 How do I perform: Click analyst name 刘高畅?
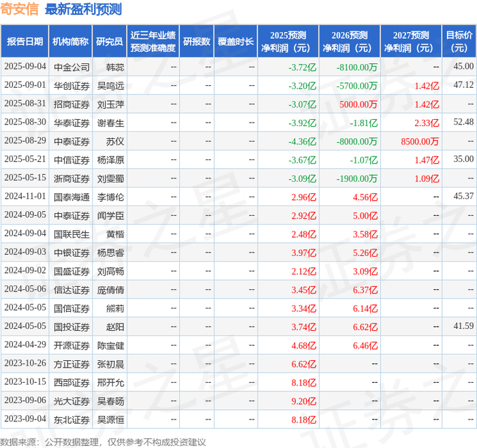110,271
